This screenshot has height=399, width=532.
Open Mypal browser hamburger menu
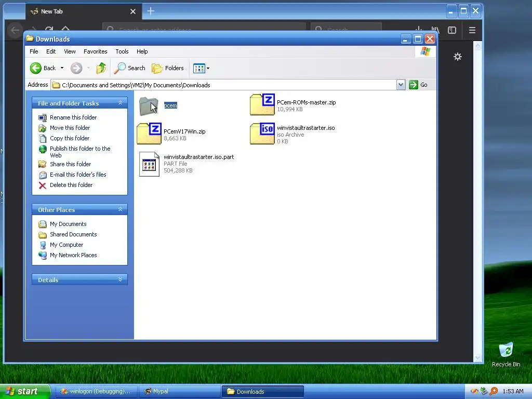(x=472, y=30)
